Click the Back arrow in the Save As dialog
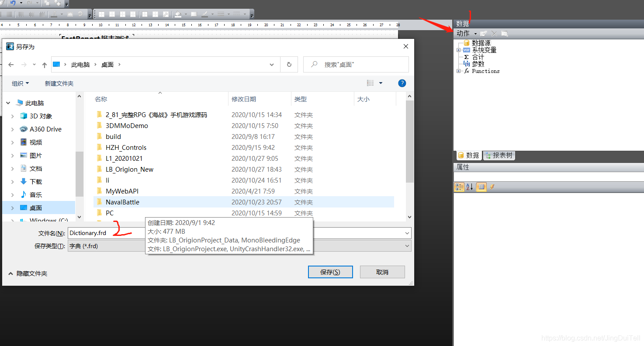 tap(11, 65)
